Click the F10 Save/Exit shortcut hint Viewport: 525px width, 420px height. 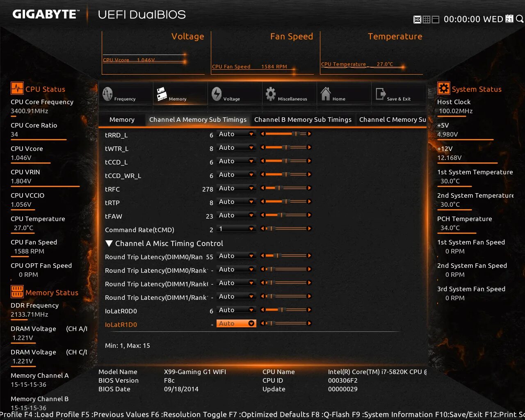459,415
